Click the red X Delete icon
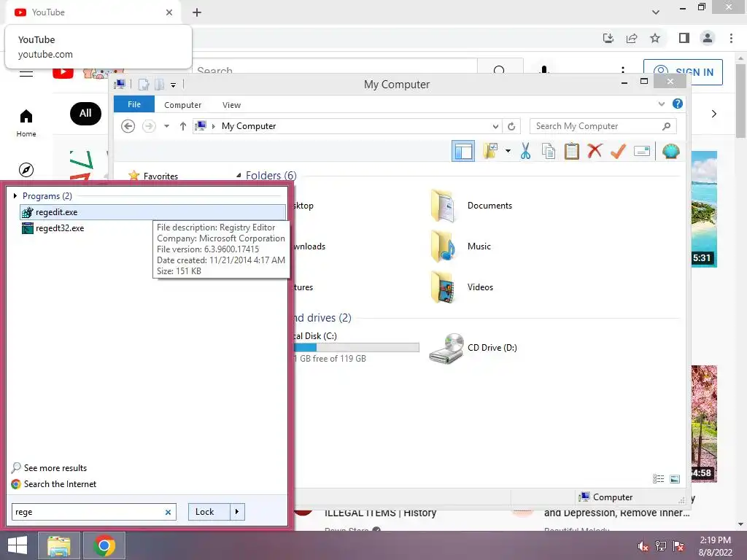747x560 pixels. click(595, 152)
